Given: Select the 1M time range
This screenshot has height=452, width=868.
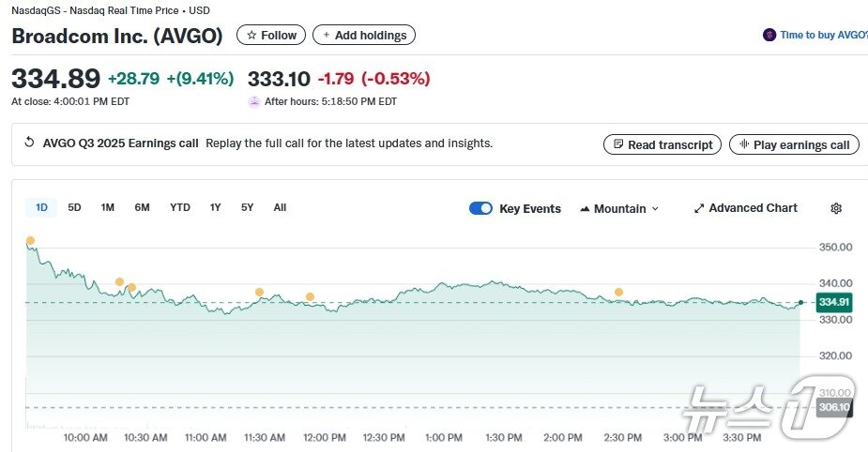Looking at the screenshot, I should pos(108,207).
